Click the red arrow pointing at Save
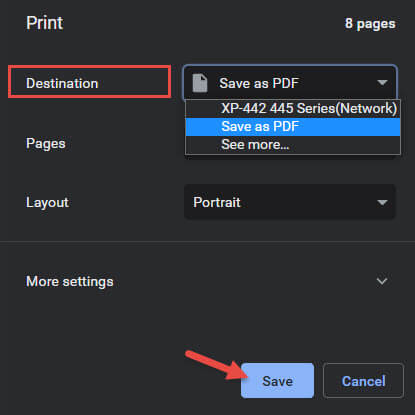The width and height of the screenshot is (415, 415). (217, 365)
